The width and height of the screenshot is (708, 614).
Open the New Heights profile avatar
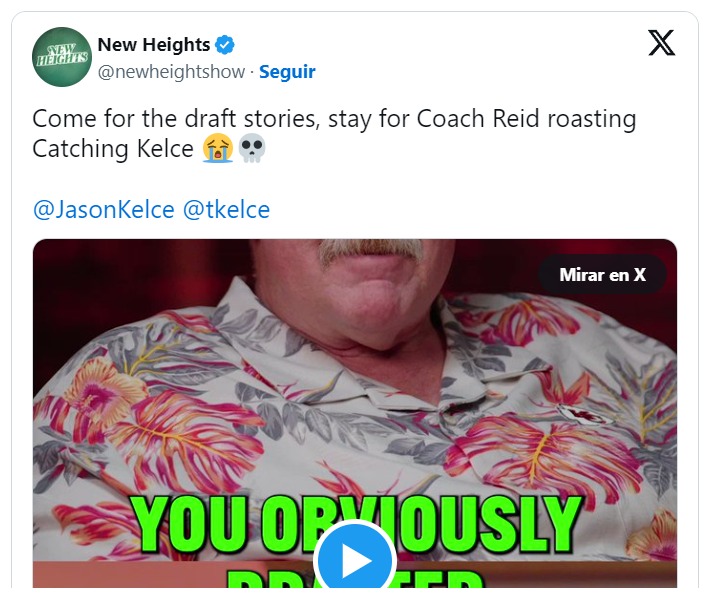click(62, 57)
